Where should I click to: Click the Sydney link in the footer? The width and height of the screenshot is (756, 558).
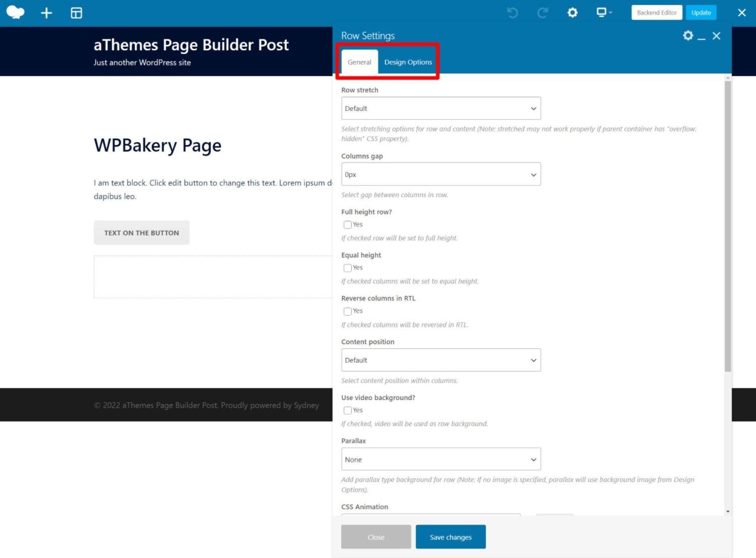[306, 405]
